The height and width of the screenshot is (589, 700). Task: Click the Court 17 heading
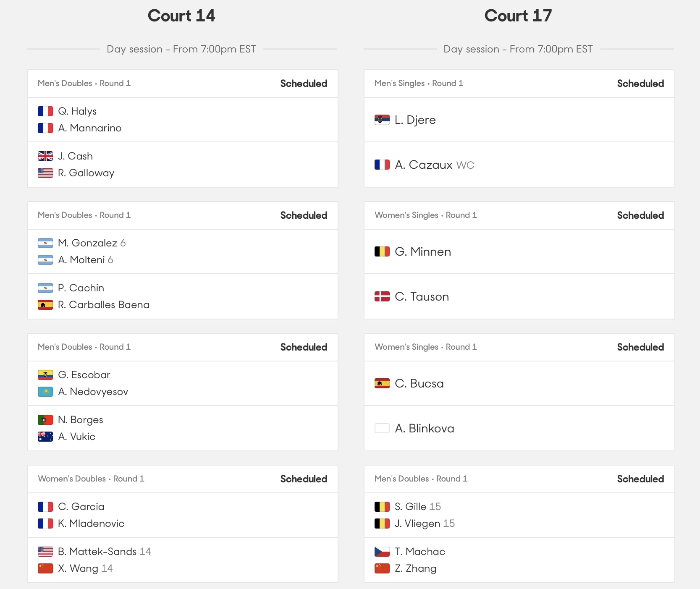coord(518,16)
